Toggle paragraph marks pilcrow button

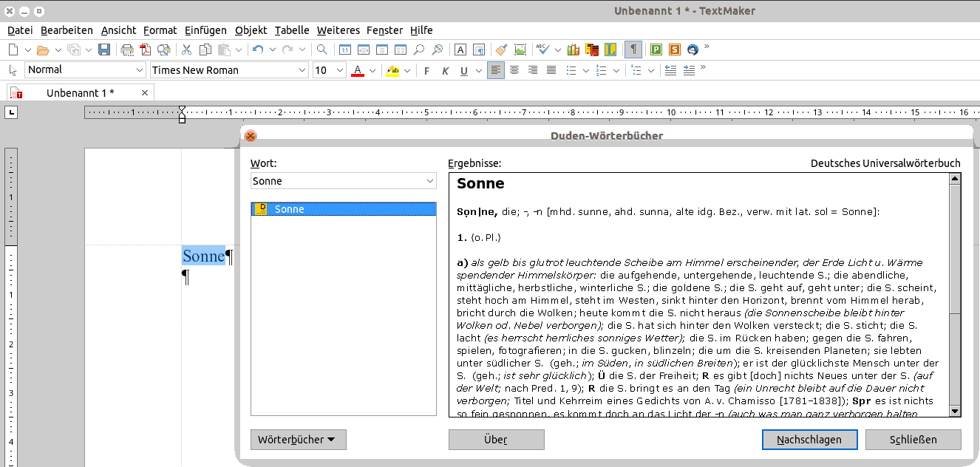pyautogui.click(x=633, y=50)
